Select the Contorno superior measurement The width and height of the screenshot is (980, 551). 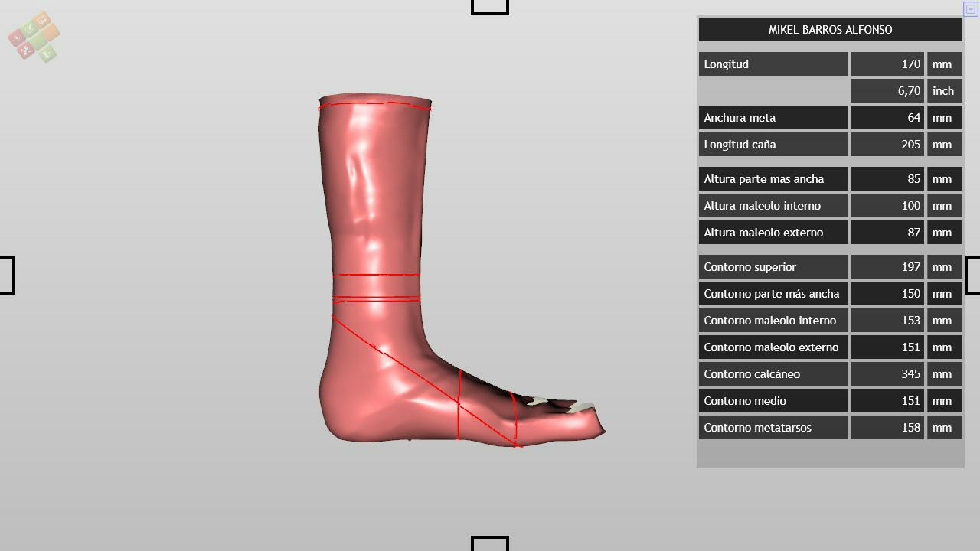tap(773, 267)
